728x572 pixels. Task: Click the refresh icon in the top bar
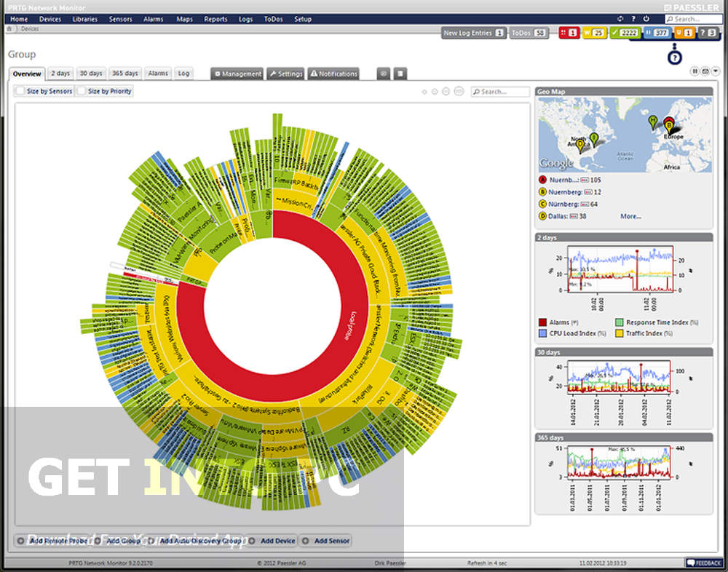[x=620, y=19]
